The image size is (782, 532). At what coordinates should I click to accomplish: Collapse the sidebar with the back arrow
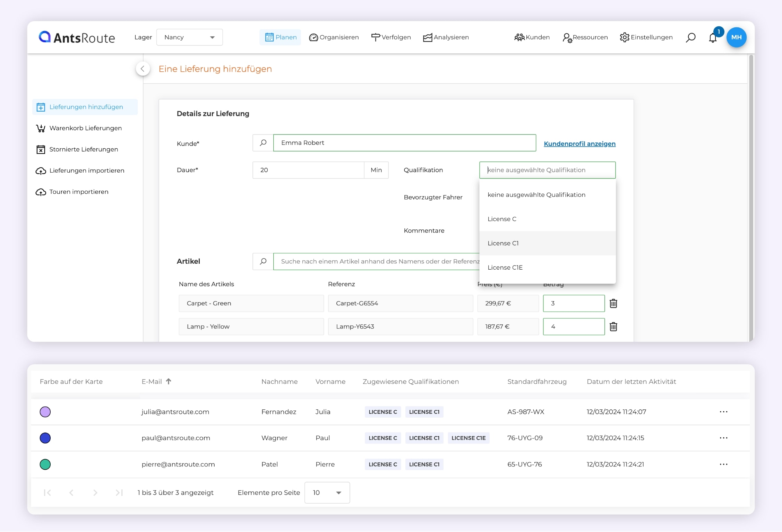coord(143,69)
